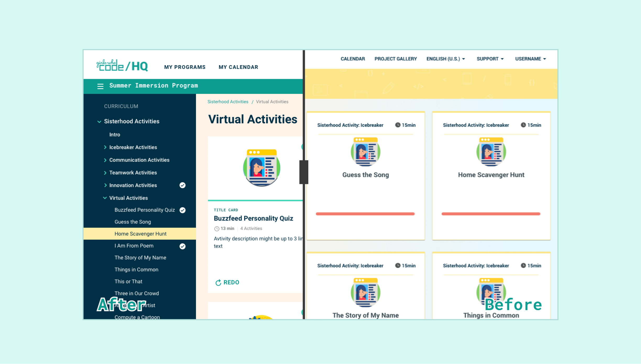Select Home Scavenger Hunt in the curriculum sidebar
Screen dimensions: 641x364
click(x=140, y=234)
